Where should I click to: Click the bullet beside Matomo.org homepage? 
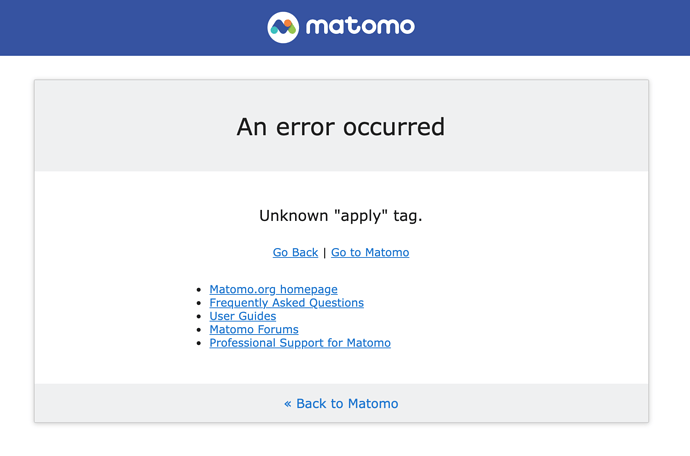[199, 290]
